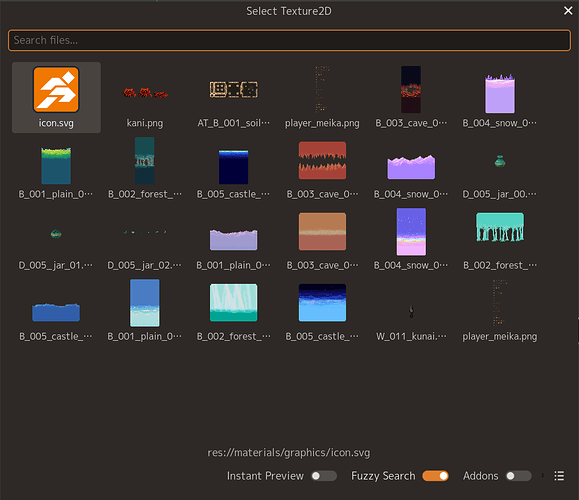Turn off the Fuzzy Search toggle

[435, 476]
